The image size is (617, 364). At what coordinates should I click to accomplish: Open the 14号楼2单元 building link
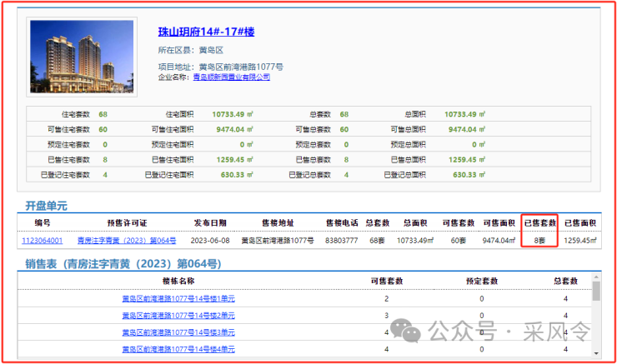[x=178, y=315]
